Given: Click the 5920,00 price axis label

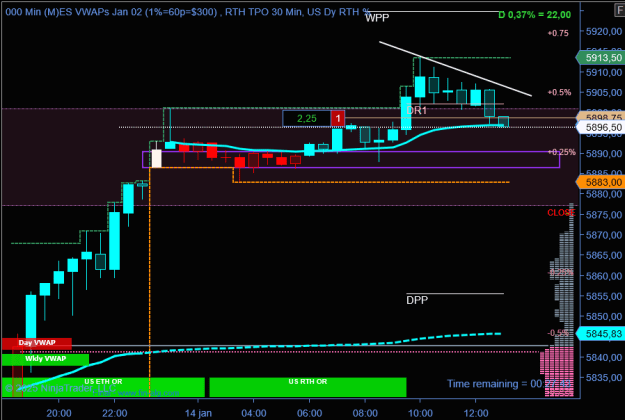Looking at the screenshot, I should [x=604, y=31].
